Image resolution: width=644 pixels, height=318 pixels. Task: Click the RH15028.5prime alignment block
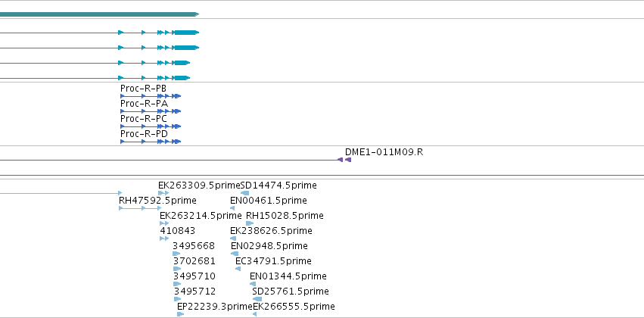pyautogui.click(x=249, y=223)
